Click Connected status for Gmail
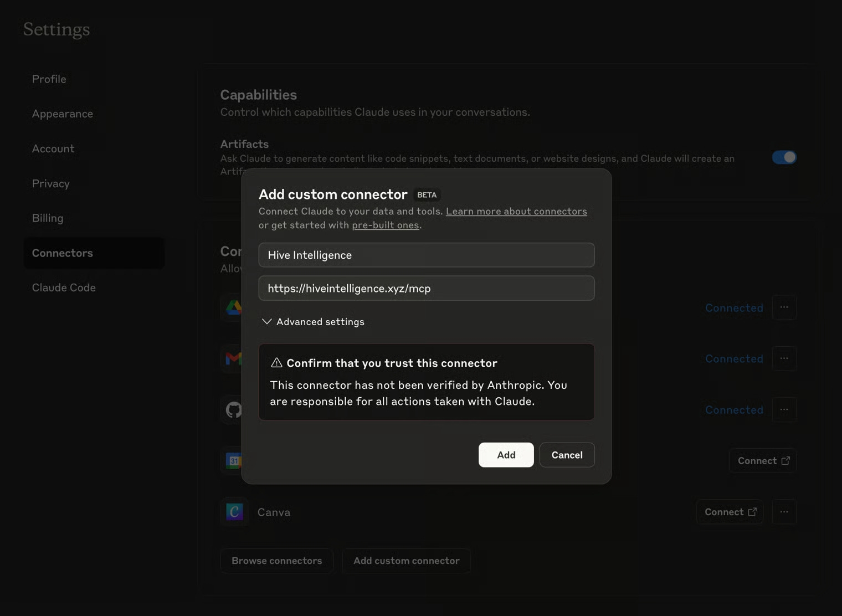The height and width of the screenshot is (616, 842). 734,359
